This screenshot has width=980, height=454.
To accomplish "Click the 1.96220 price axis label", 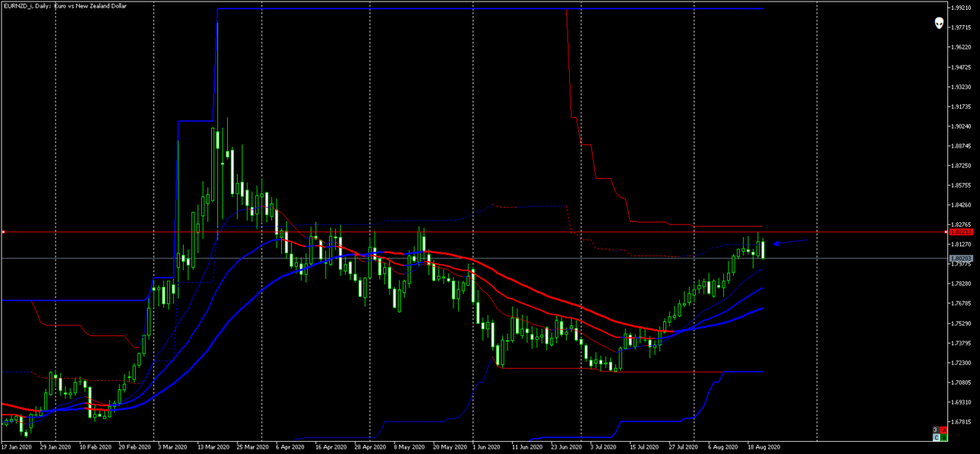I will (962, 47).
